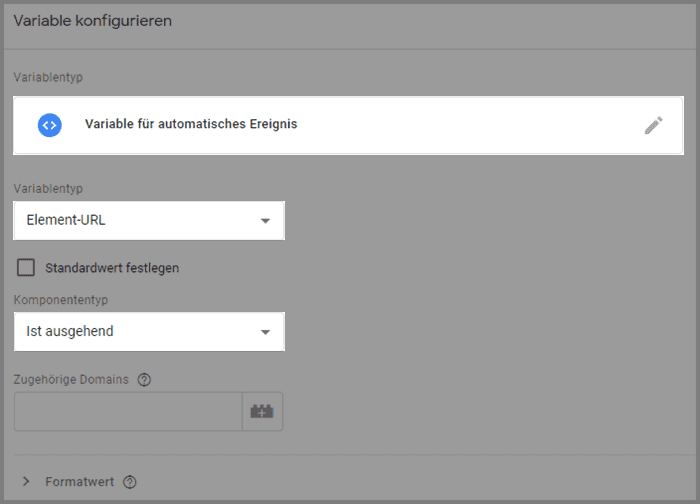
Task: Click the insert variable brick icon
Action: (262, 412)
